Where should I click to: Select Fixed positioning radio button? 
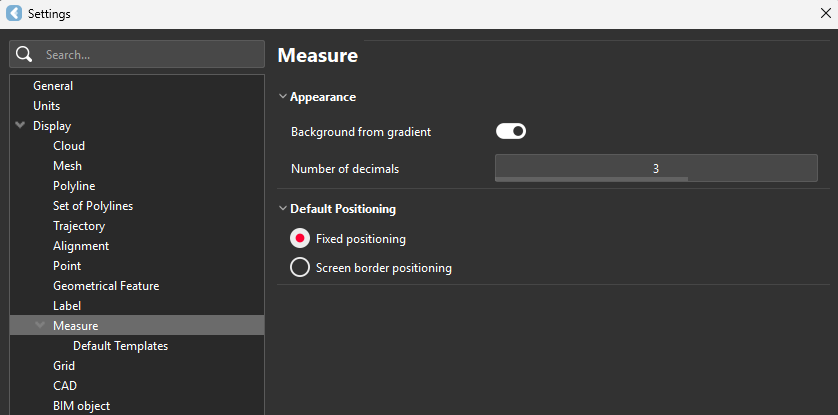click(x=299, y=239)
